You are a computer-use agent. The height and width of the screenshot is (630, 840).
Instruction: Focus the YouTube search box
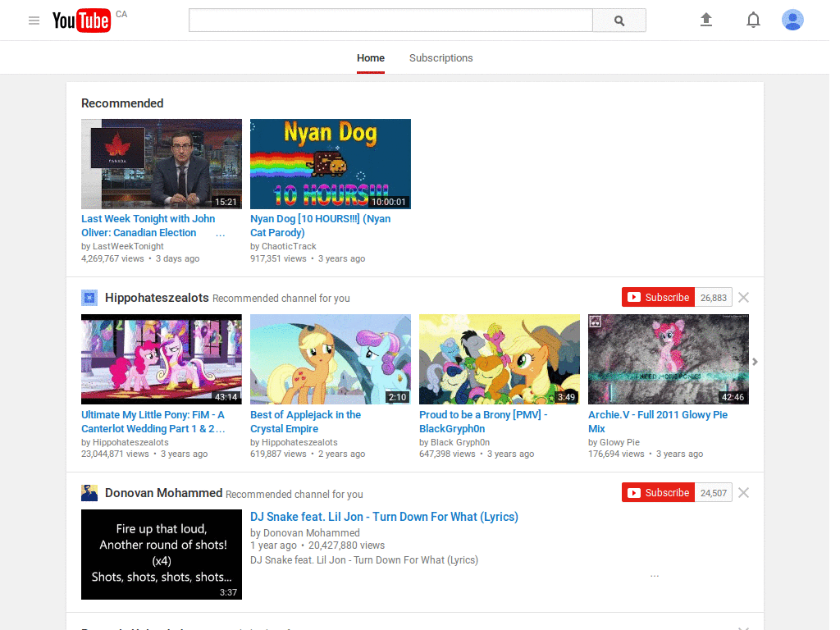pyautogui.click(x=390, y=21)
